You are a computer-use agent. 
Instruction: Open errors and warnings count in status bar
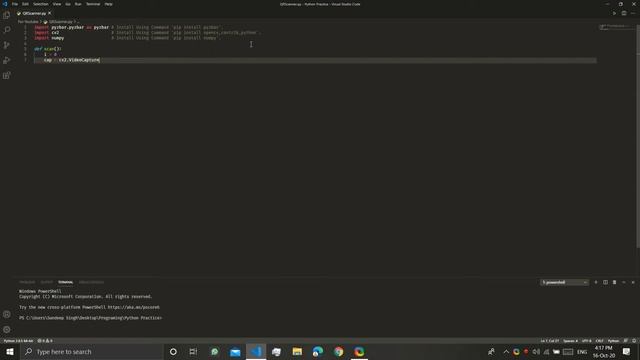45,340
